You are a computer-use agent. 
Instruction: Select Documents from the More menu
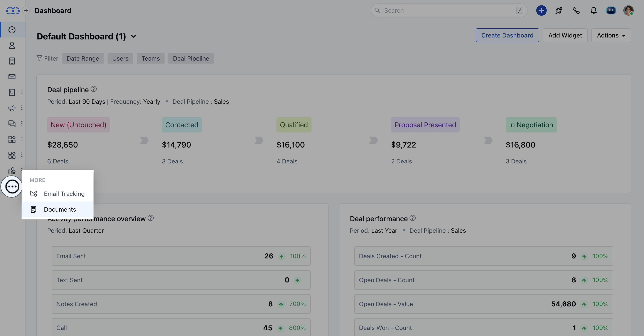pos(60,209)
